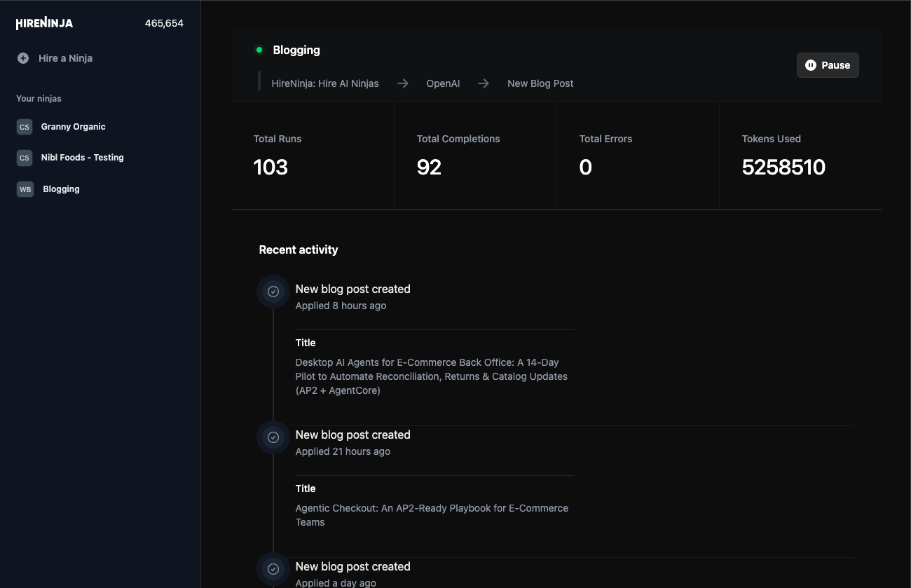Select the CS avatar icon for Granny Organic

click(x=24, y=127)
